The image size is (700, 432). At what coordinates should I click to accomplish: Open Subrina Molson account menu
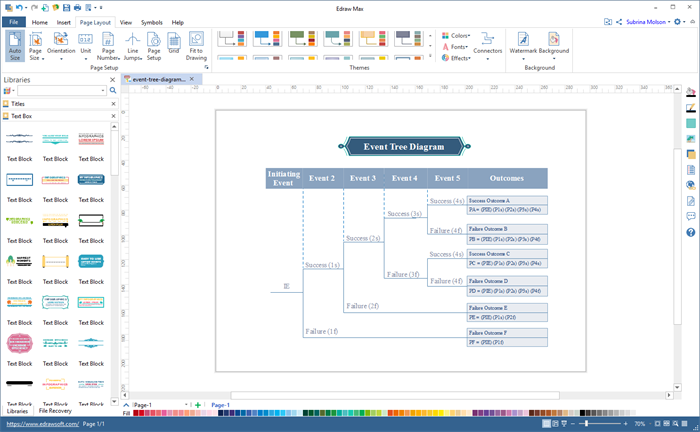(x=648, y=22)
